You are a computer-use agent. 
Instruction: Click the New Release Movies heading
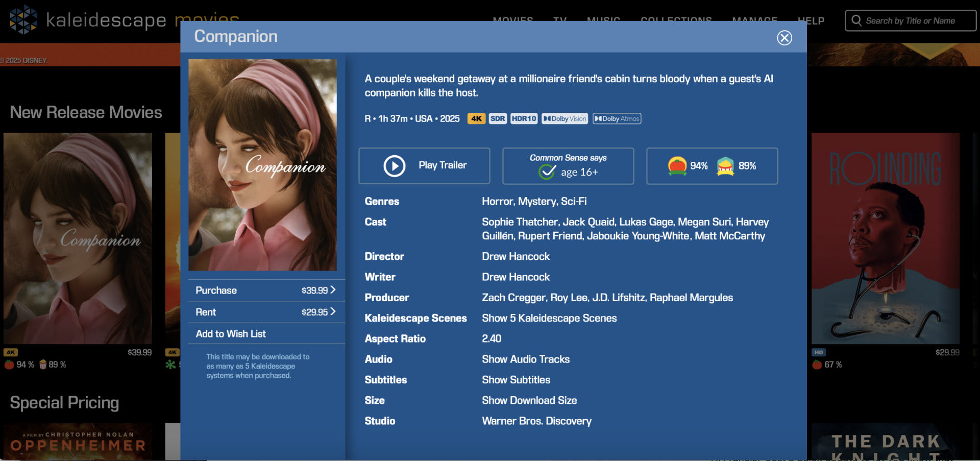pos(86,112)
